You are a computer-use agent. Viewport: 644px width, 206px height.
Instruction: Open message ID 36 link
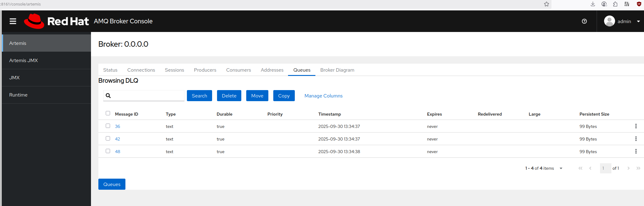117,126
